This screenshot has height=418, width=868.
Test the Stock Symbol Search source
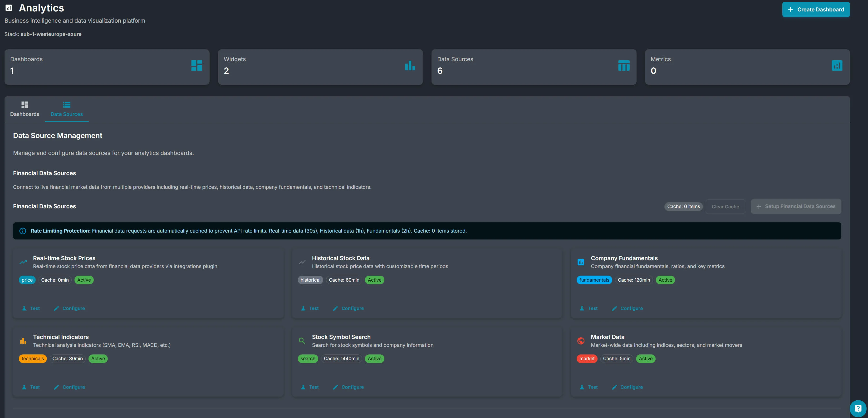(x=310, y=387)
